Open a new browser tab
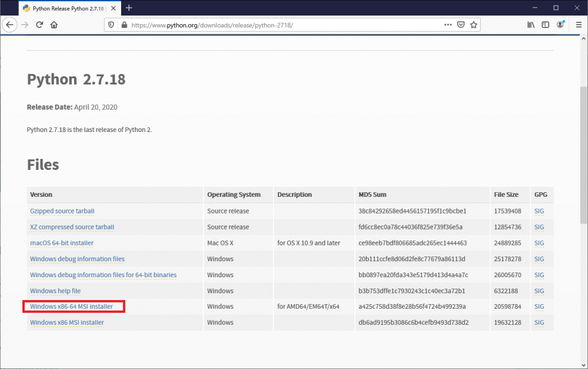 [x=129, y=9]
